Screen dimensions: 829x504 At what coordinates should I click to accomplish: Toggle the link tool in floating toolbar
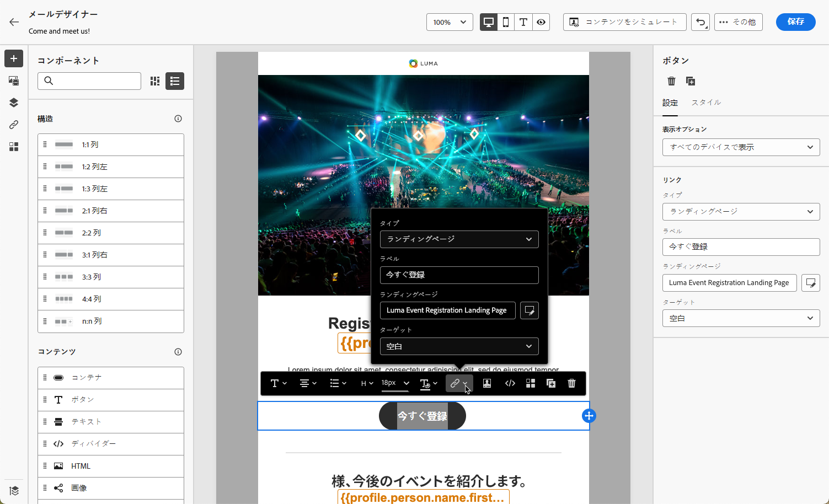click(x=459, y=383)
